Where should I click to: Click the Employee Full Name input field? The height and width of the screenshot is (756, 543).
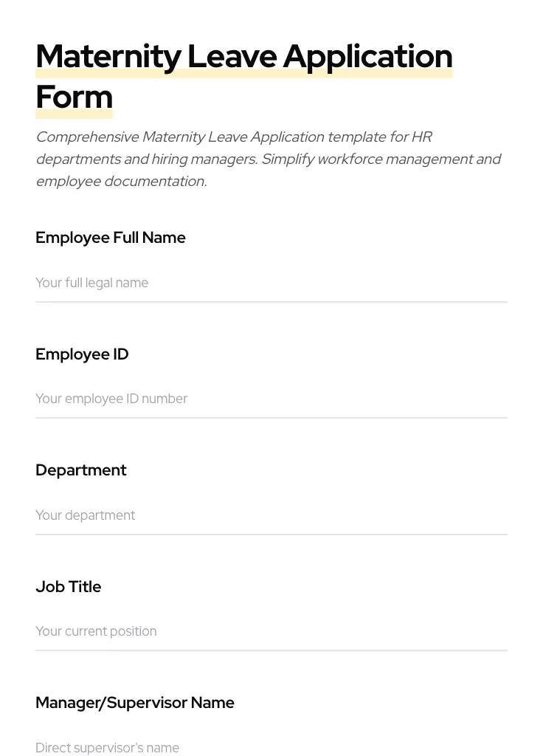tap(271, 283)
